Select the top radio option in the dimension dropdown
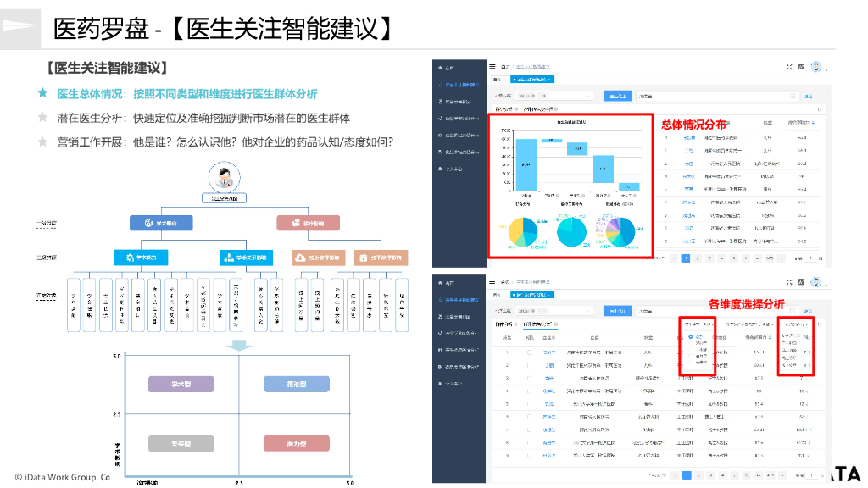The image size is (868, 488). tap(692, 338)
